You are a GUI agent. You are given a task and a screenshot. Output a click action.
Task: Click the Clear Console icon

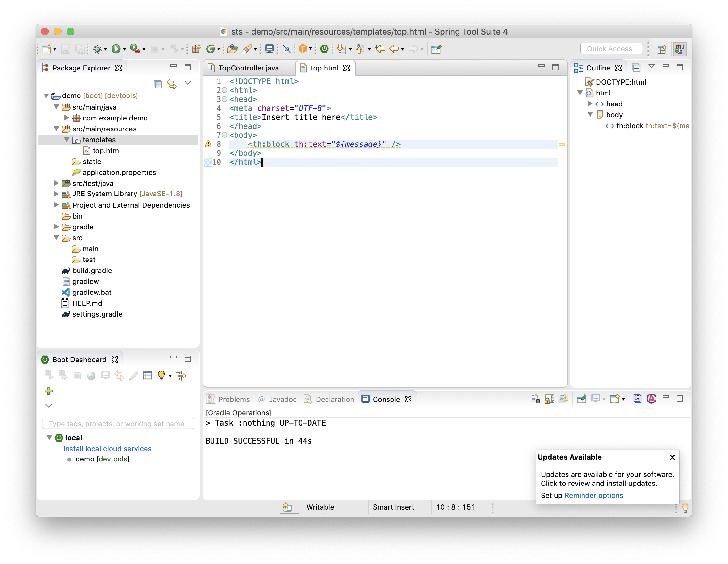click(x=535, y=399)
